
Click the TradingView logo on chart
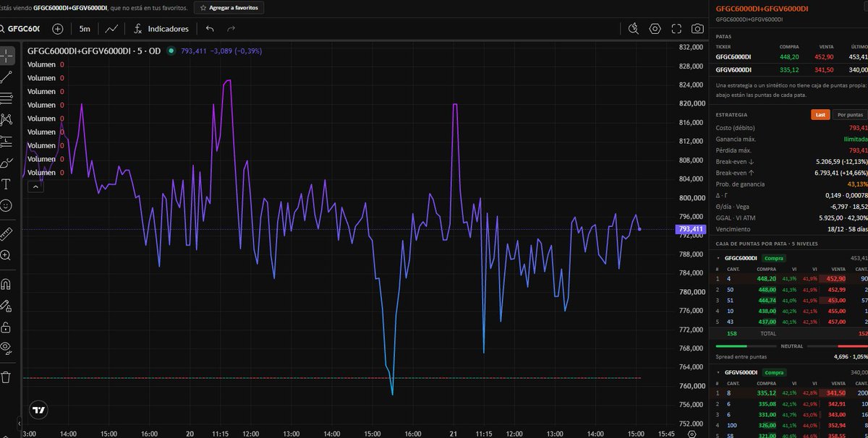click(39, 410)
